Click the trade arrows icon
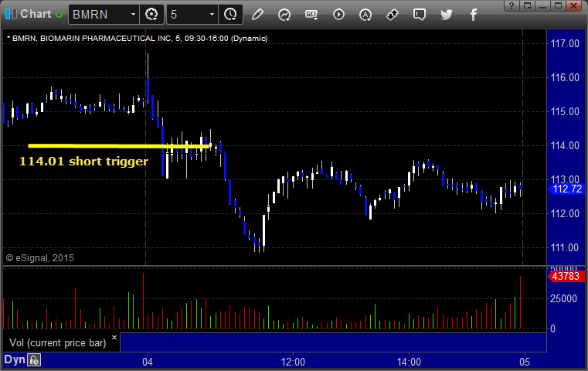 (393, 15)
